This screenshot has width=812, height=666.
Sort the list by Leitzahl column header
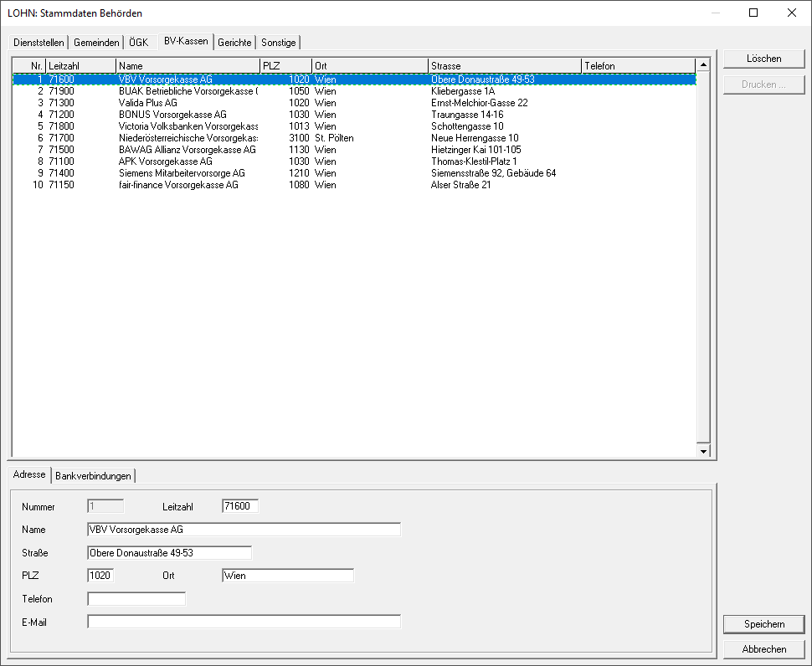[81, 66]
